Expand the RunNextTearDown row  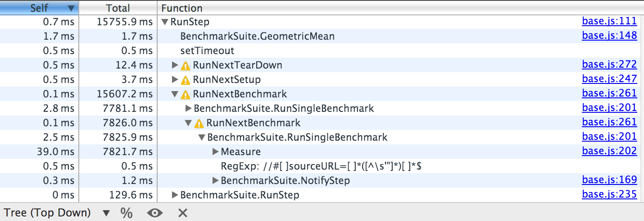(x=175, y=65)
